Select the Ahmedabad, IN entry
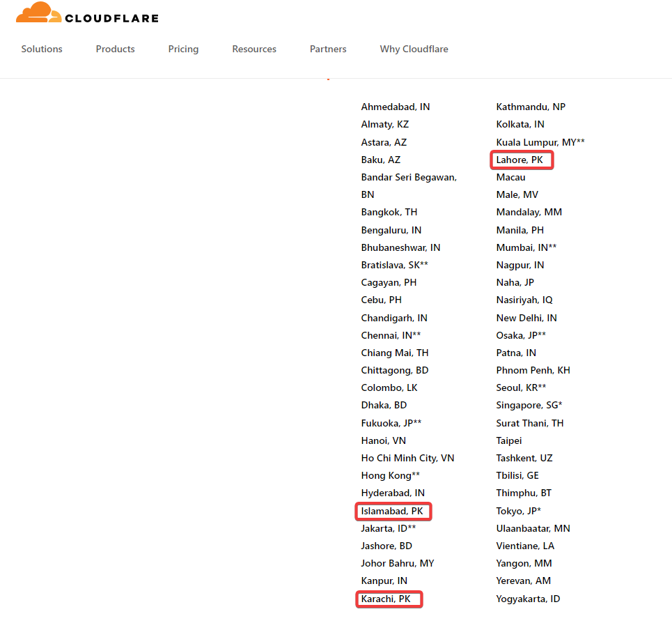Screen dimensions: 672x630 (396, 107)
